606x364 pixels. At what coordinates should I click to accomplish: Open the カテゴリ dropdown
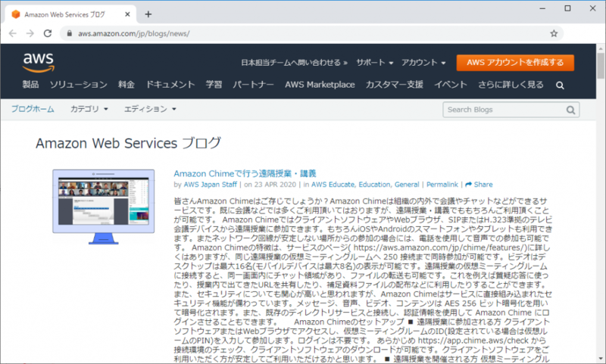(x=89, y=109)
